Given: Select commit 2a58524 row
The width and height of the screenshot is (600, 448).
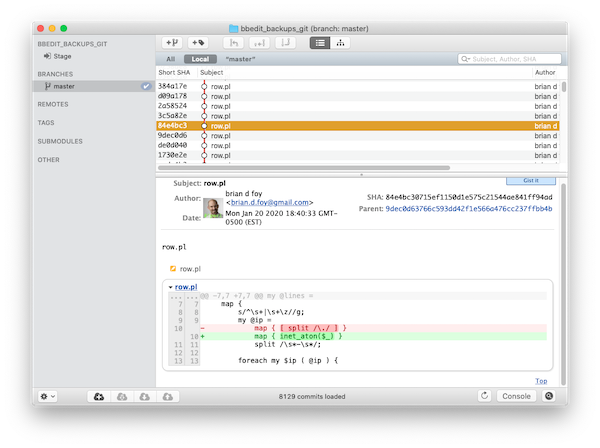Looking at the screenshot, I should click(358, 106).
